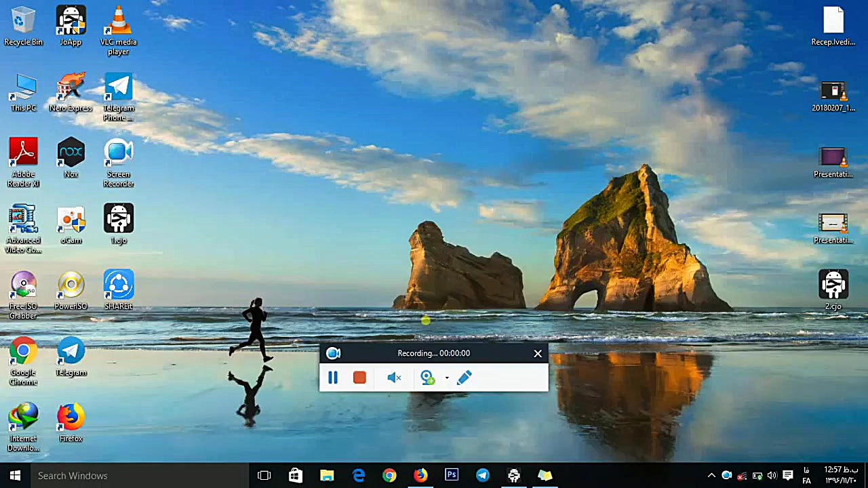The width and height of the screenshot is (868, 488).
Task: Launch Edge from the taskbar
Action: (x=358, y=476)
